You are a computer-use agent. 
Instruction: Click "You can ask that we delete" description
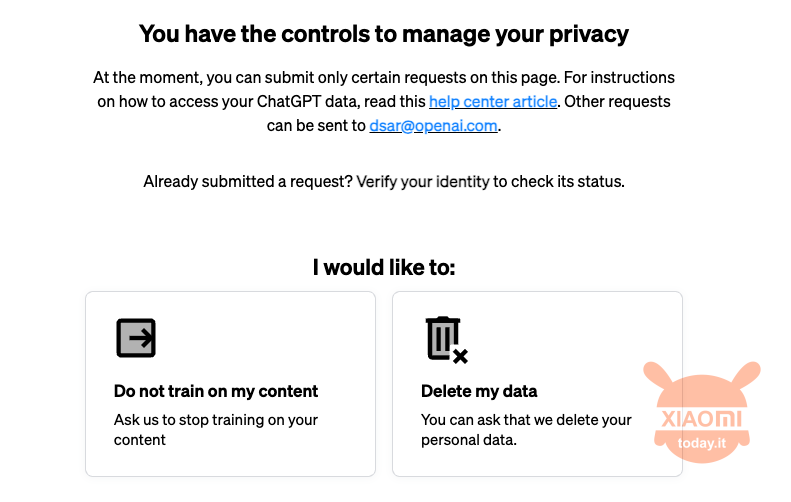coord(526,429)
